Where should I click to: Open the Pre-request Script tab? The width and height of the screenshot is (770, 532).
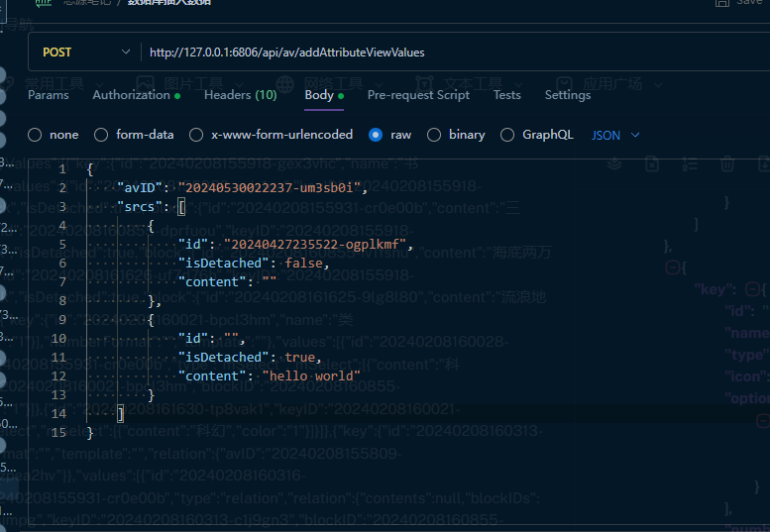[418, 95]
